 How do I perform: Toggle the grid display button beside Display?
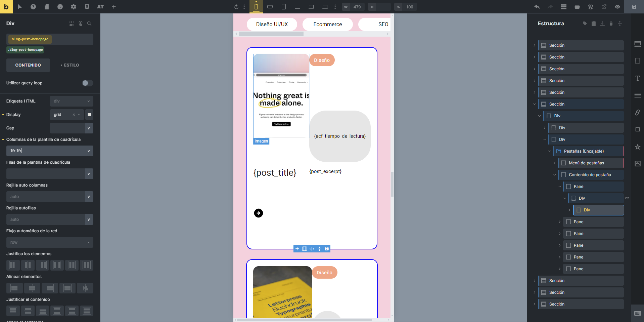[x=89, y=115]
